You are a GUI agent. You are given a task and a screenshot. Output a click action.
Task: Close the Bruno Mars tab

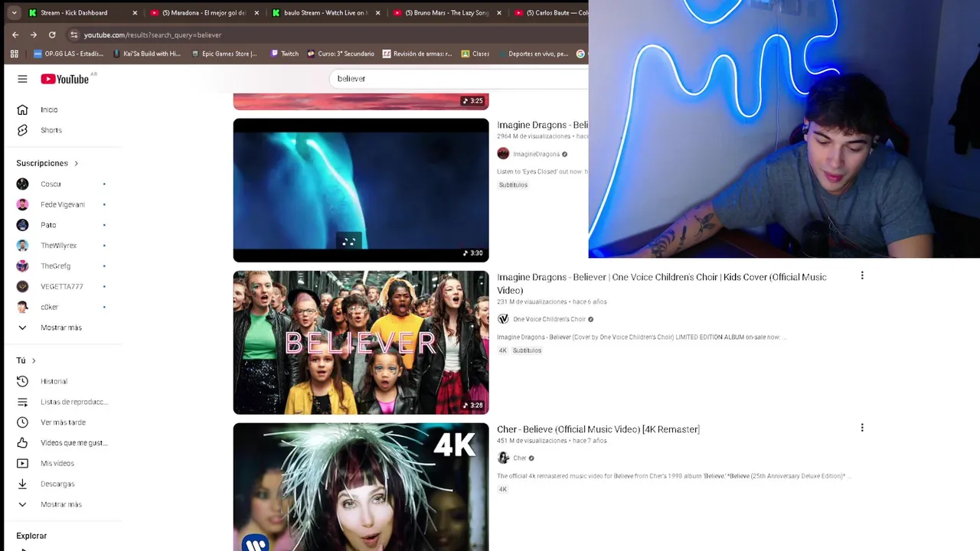[499, 12]
